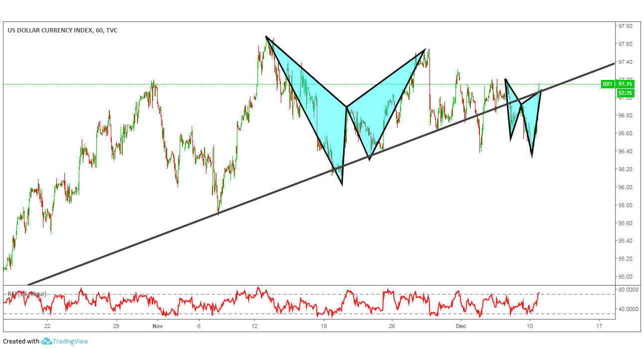This screenshot has width=644, height=350.
Task: Click the countdown timer 52:35 label
Action: point(626,92)
